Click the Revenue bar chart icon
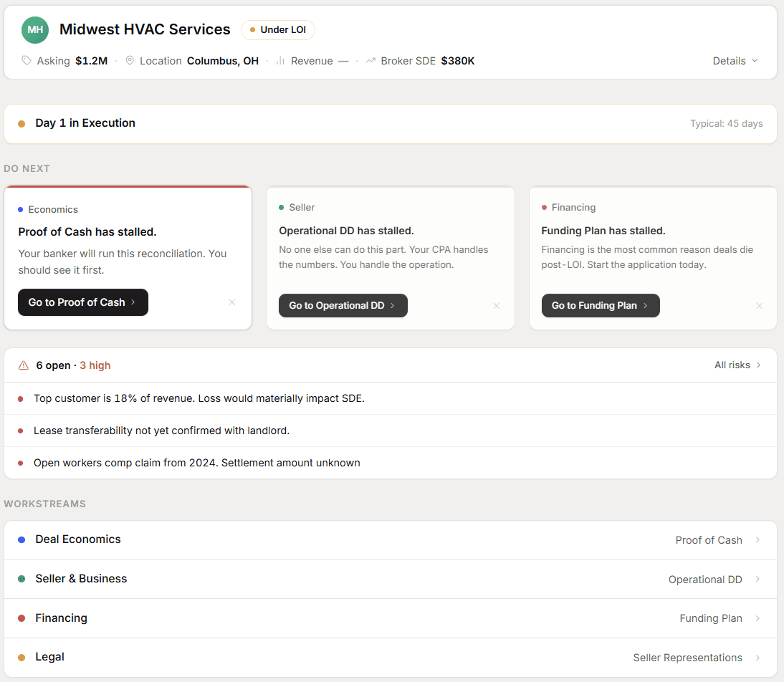The image size is (784, 682). pyautogui.click(x=280, y=60)
